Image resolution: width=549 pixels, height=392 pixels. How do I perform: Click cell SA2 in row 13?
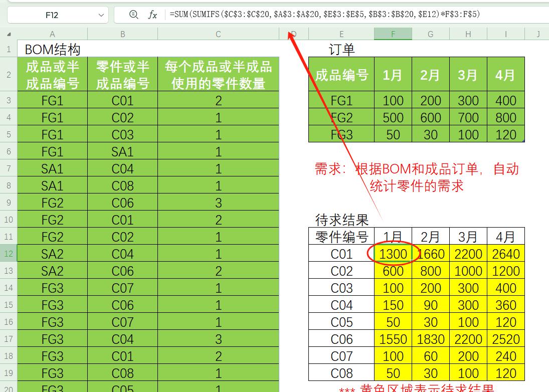52,271
